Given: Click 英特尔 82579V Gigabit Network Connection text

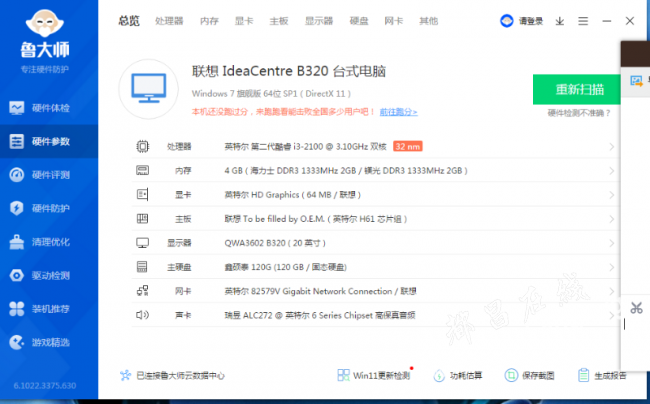Looking at the screenshot, I should [320, 291].
